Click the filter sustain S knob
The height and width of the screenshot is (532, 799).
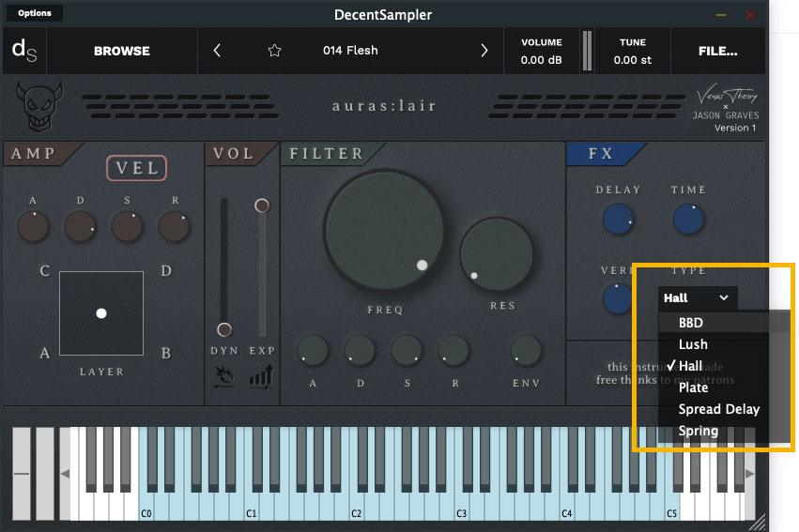click(x=407, y=350)
